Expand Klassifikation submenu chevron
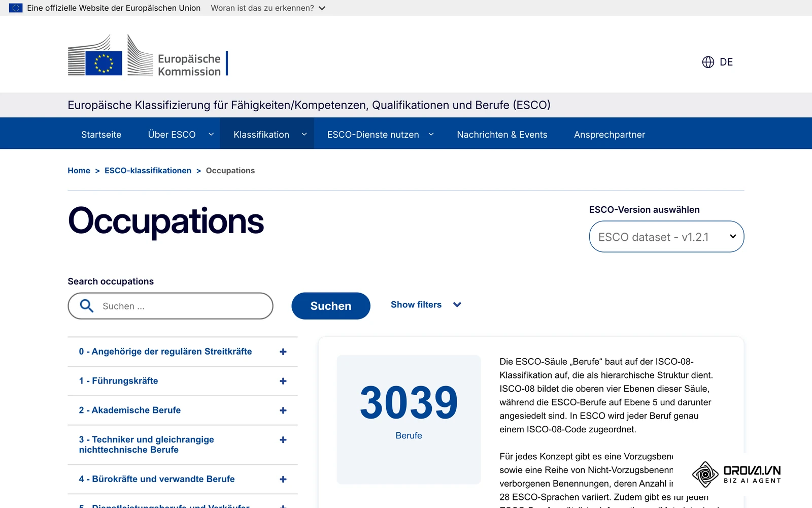 (304, 134)
